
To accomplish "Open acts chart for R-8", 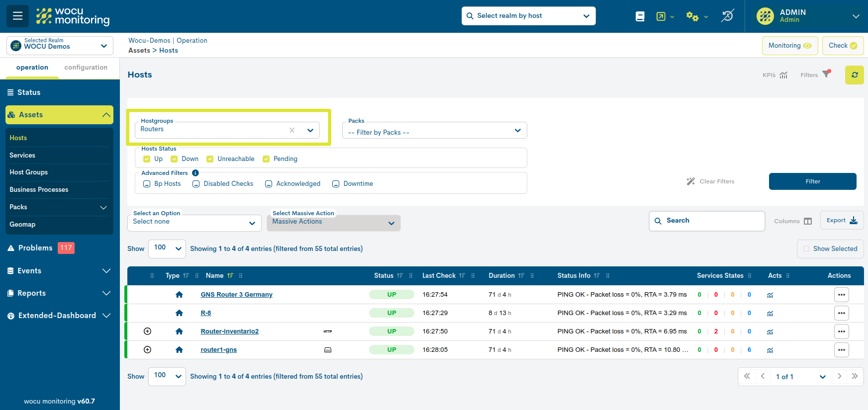I will click(x=770, y=314).
